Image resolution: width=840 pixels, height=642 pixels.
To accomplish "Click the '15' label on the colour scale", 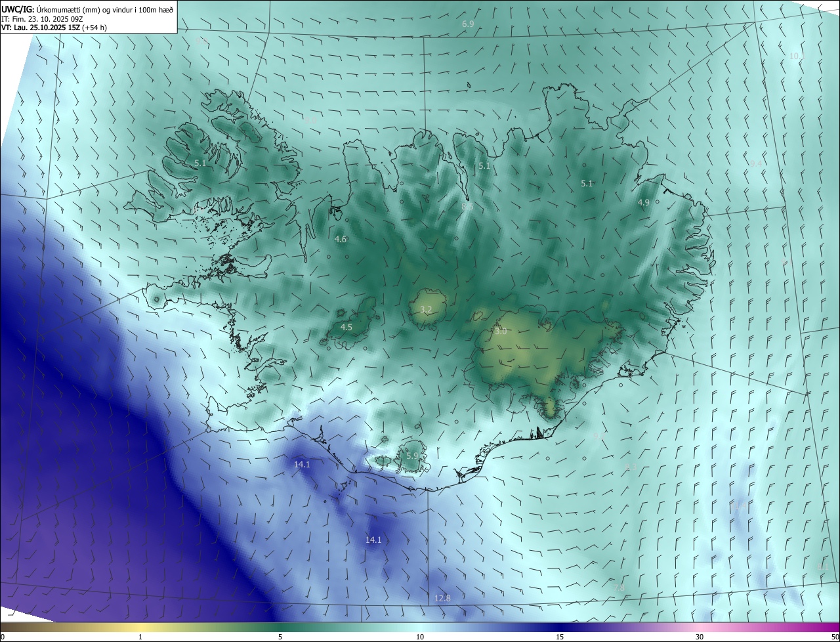I will (560, 637).
